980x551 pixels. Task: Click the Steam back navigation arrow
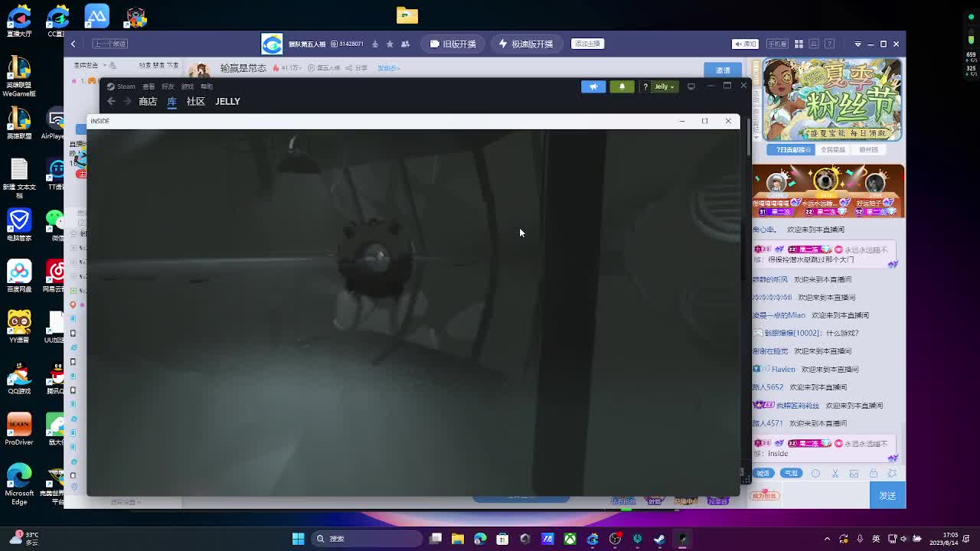(x=111, y=101)
